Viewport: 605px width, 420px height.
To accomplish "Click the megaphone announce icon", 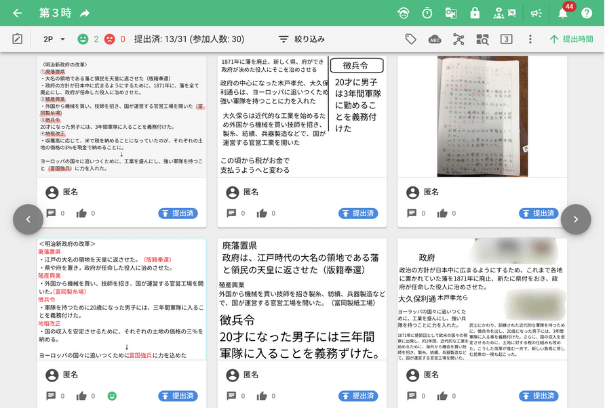I will [x=536, y=13].
